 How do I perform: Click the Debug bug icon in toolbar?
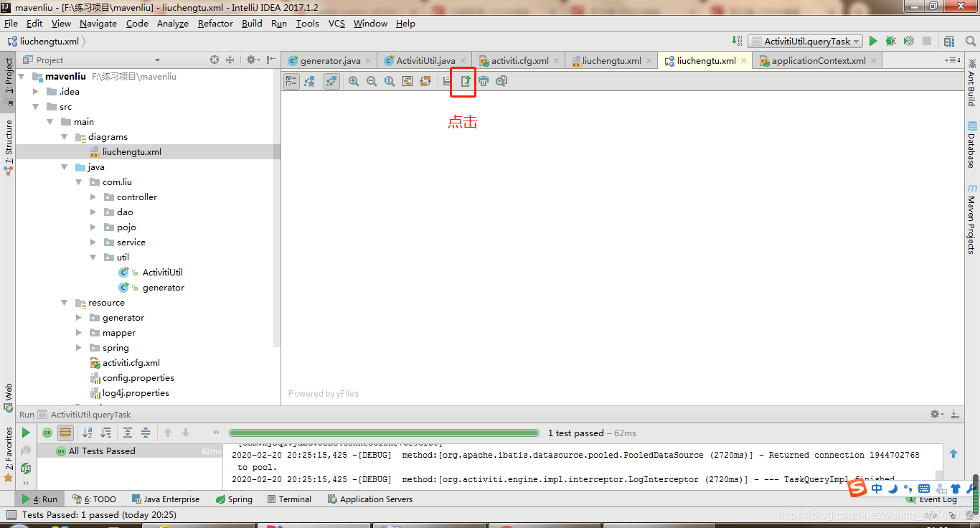890,42
